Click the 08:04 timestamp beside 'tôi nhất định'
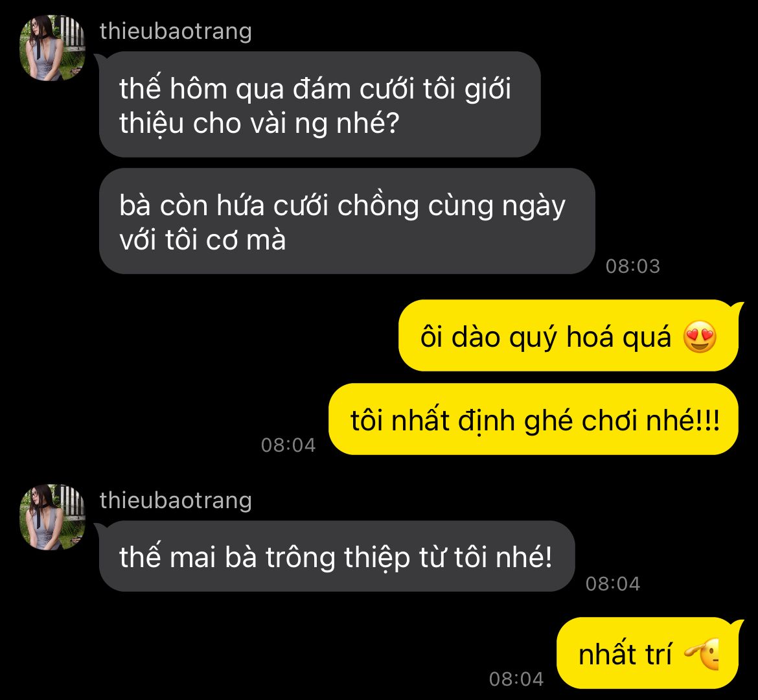 click(288, 445)
